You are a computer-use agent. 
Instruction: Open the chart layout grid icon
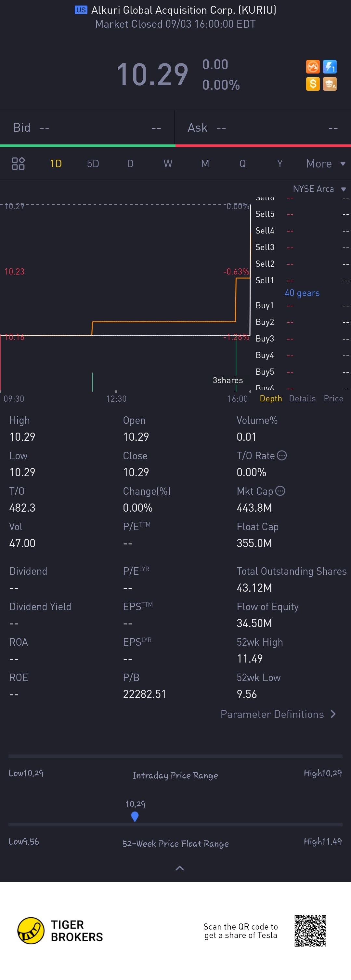18,164
